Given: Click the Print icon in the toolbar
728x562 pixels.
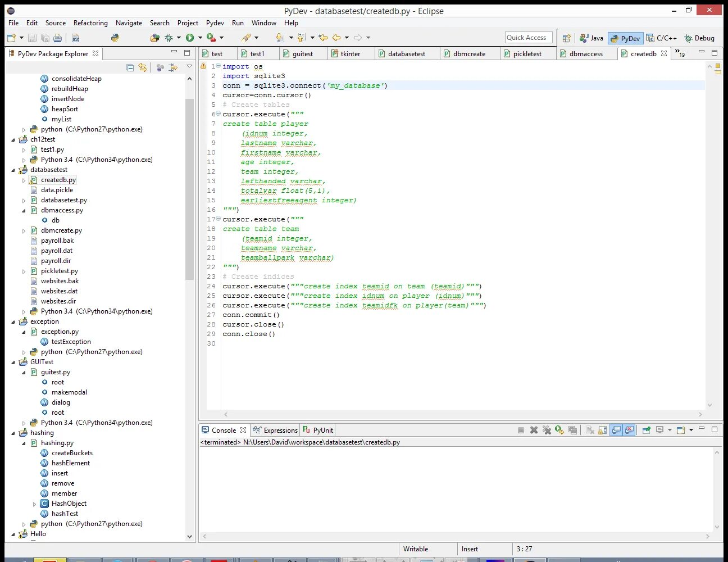Looking at the screenshot, I should pyautogui.click(x=57, y=38).
